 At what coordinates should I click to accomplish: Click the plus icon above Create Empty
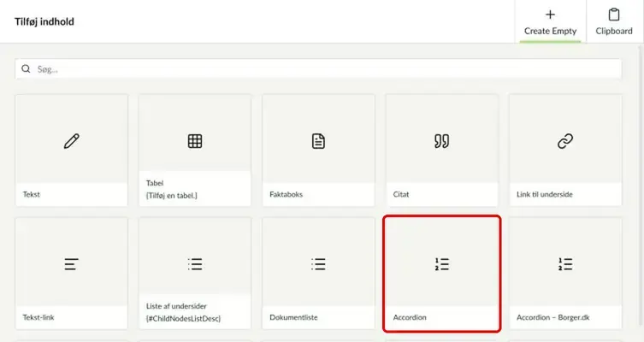point(550,15)
